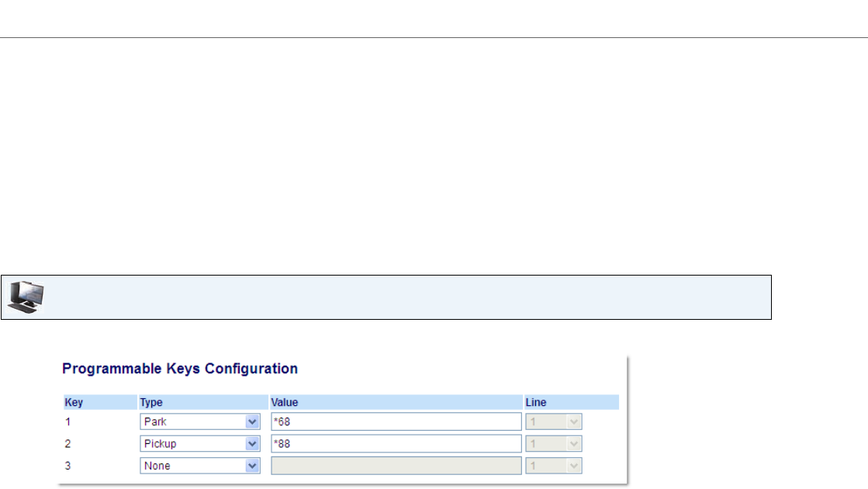Click key number 3 in Key column
868x489 pixels.
tap(68, 466)
